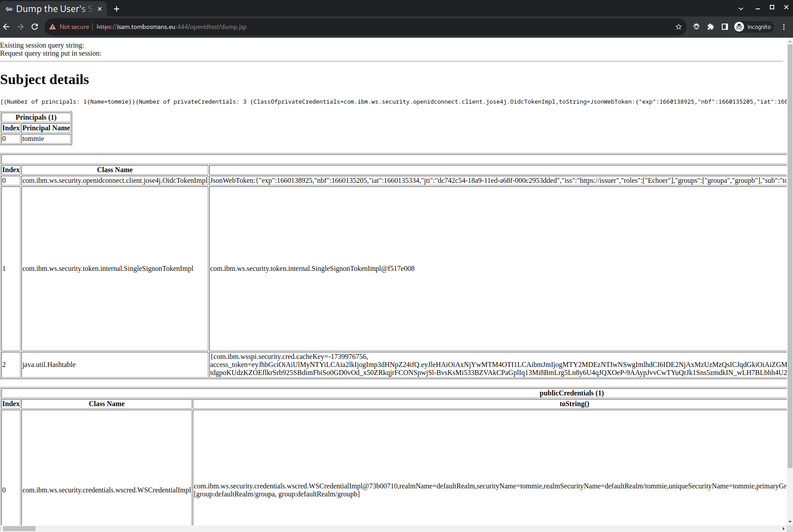Bookmark this page with the star icon
The width and height of the screenshot is (793, 532).
pos(679,27)
